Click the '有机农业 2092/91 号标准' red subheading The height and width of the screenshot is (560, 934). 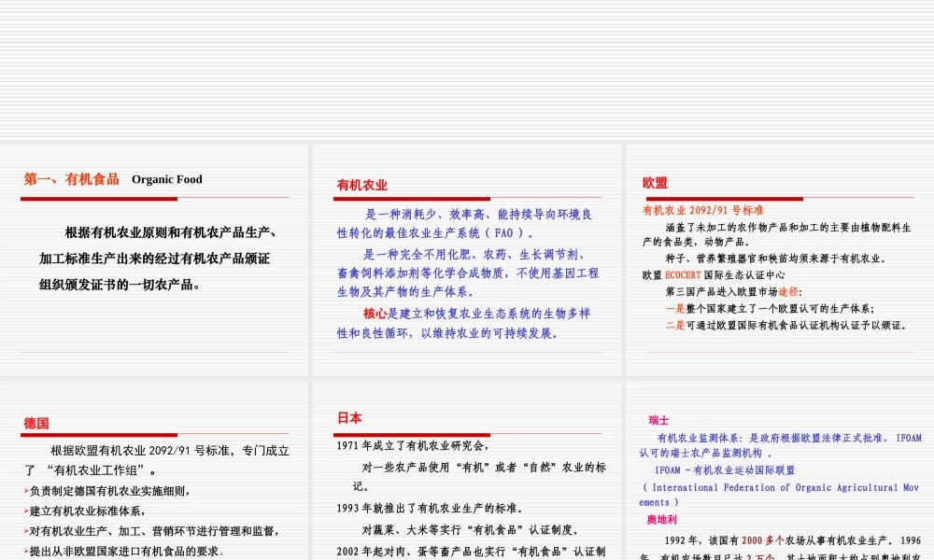click(x=704, y=209)
